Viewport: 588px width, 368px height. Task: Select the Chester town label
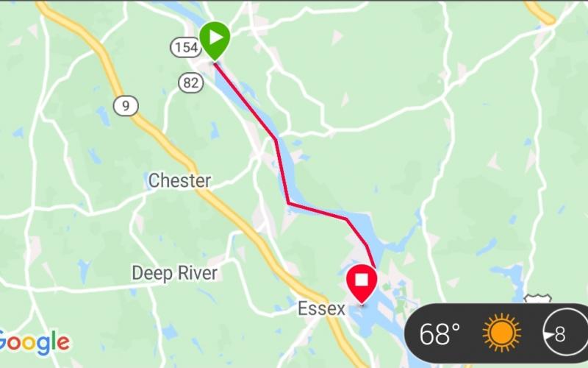pos(179,180)
